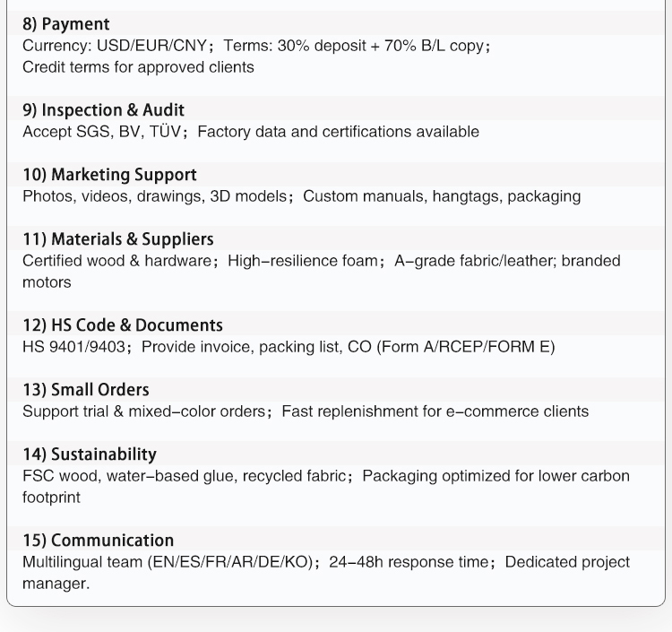This screenshot has height=632, width=672.
Task: Click the '9) Inspection & Audit' heading
Action: click(x=103, y=110)
